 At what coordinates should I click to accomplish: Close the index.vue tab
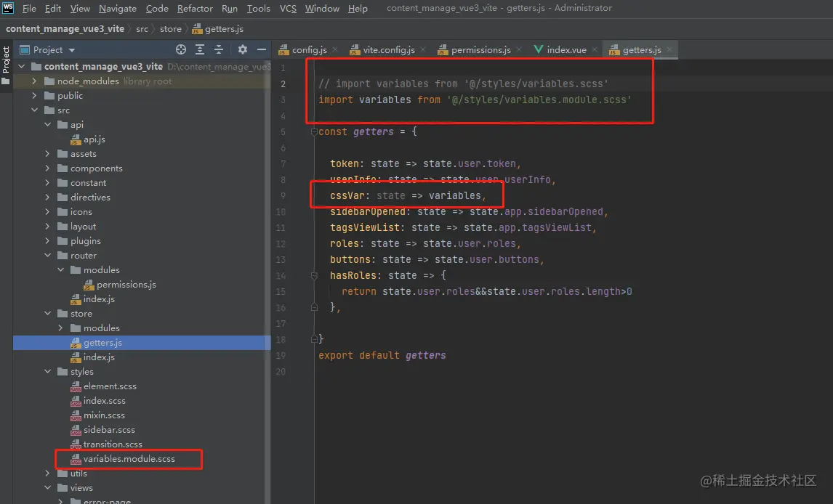pyautogui.click(x=595, y=49)
